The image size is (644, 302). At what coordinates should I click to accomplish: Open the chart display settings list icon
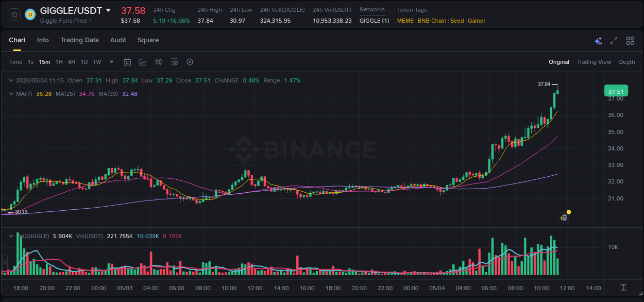point(174,62)
